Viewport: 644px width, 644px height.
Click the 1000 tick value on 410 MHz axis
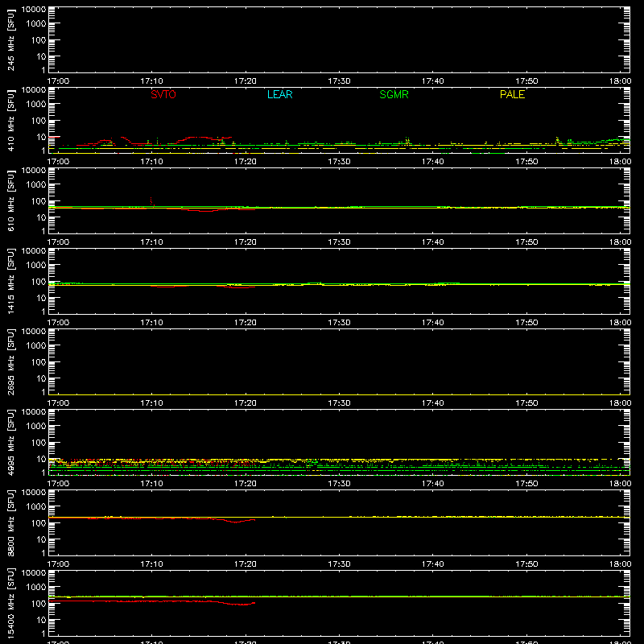pyautogui.click(x=36, y=105)
